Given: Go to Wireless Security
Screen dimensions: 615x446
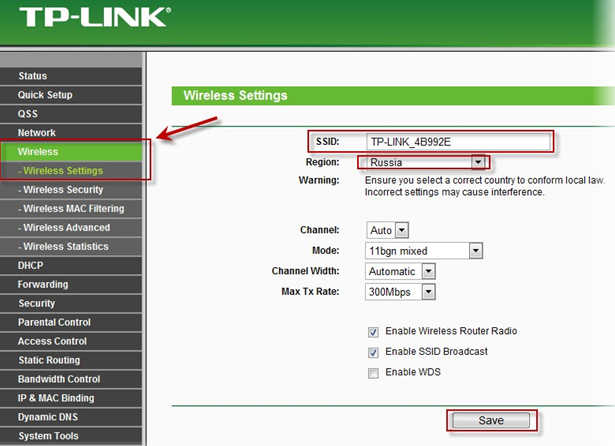Looking at the screenshot, I should coord(71,189).
